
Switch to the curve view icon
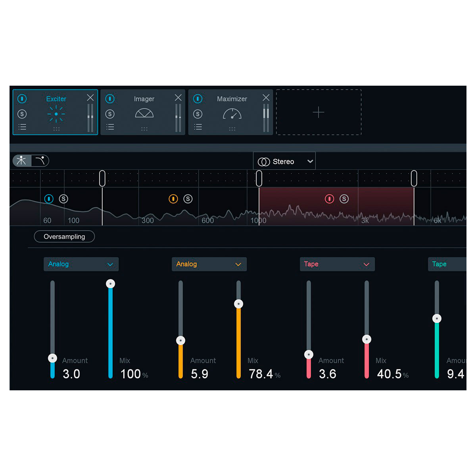39,160
